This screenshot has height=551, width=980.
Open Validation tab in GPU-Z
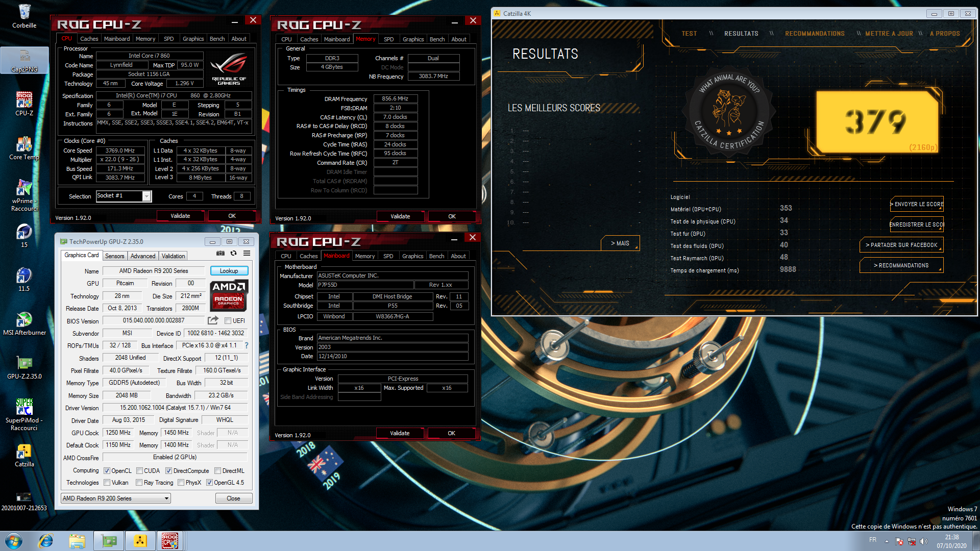(x=173, y=256)
